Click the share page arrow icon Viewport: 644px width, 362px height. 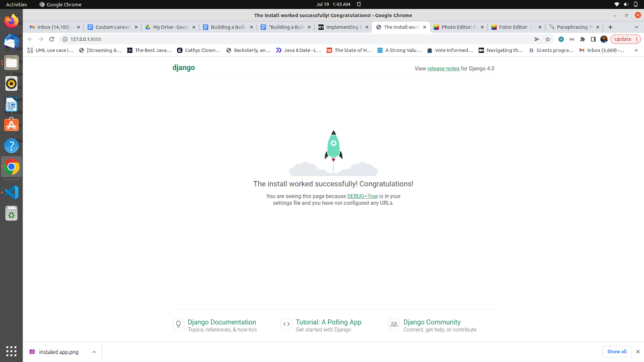point(537,39)
